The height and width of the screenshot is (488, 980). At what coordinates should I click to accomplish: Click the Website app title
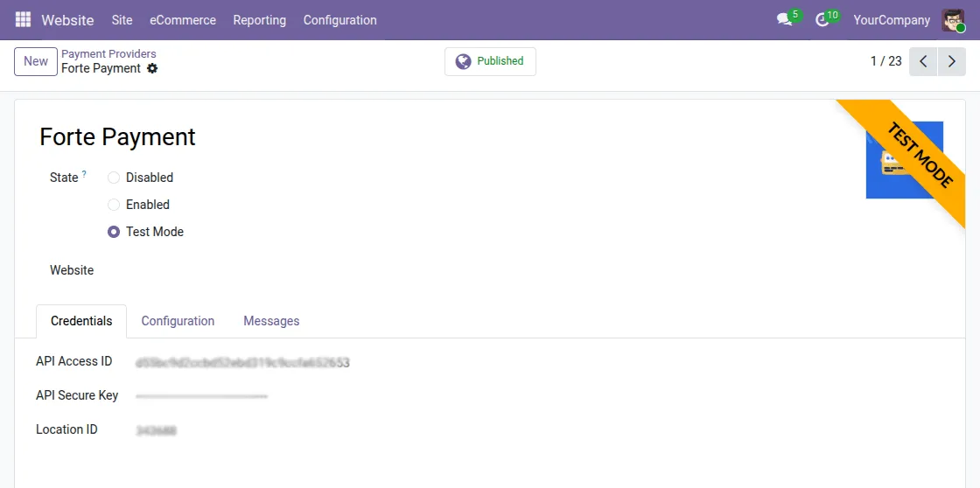[x=67, y=20]
